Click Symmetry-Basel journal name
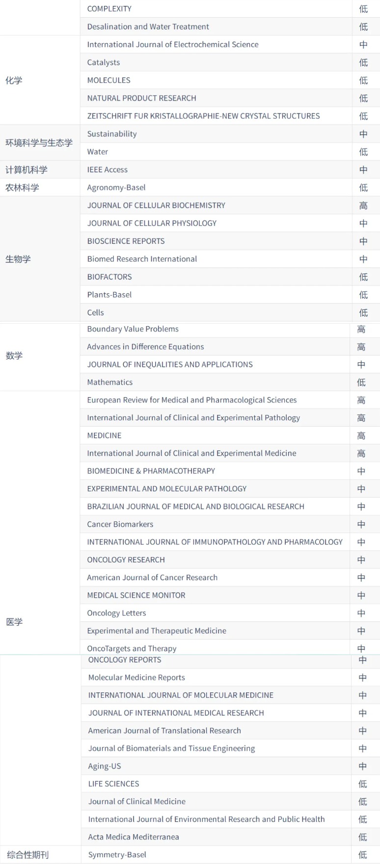Viewport: 380px width, 868px height. [x=117, y=855]
